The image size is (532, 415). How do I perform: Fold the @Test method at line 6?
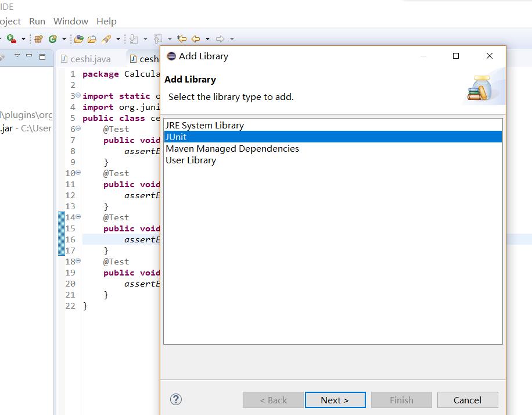[78, 129]
